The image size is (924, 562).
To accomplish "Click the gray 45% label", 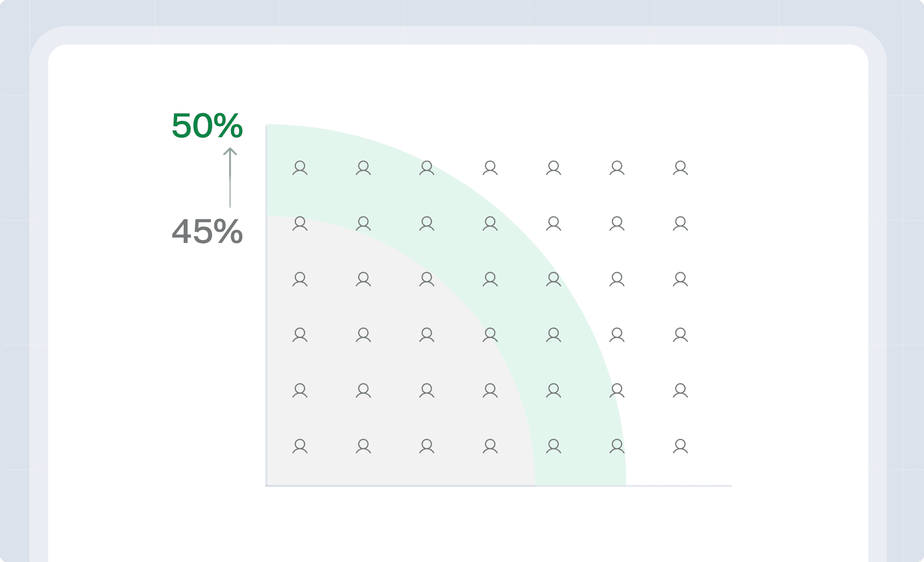I will point(207,231).
